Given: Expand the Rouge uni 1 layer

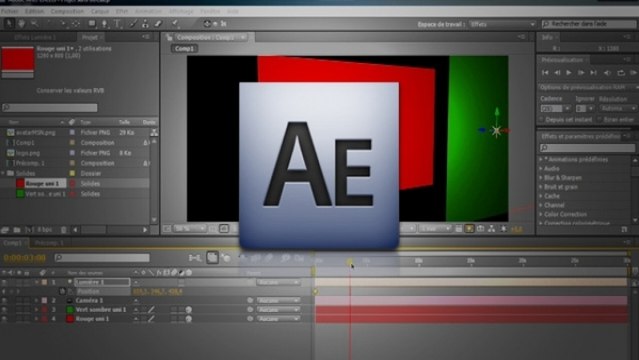Looking at the screenshot, I should coord(37,319).
